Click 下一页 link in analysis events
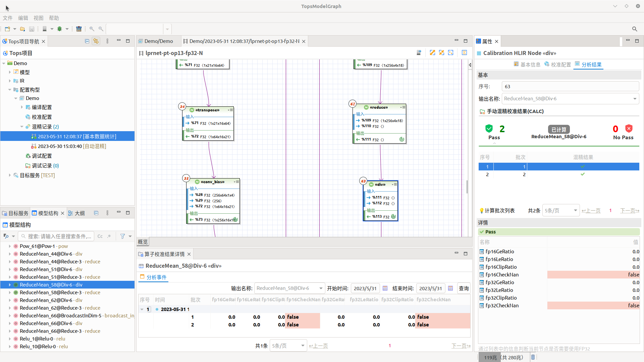 (461, 346)
